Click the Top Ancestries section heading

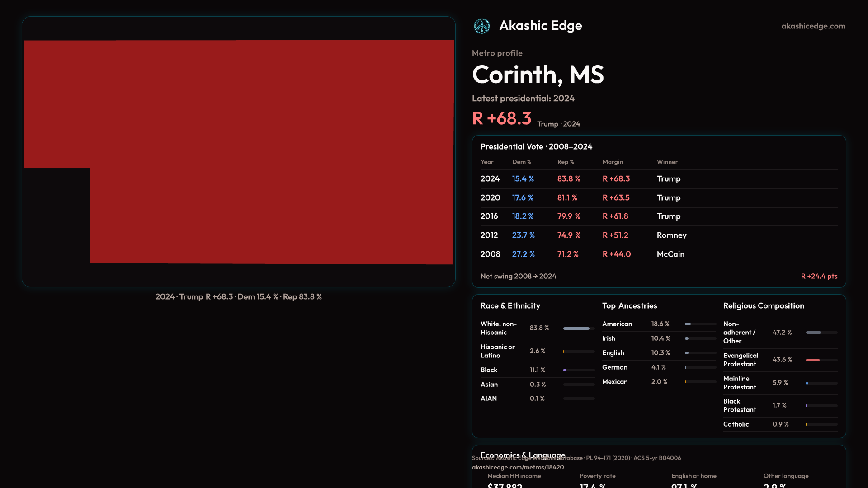pyautogui.click(x=629, y=306)
